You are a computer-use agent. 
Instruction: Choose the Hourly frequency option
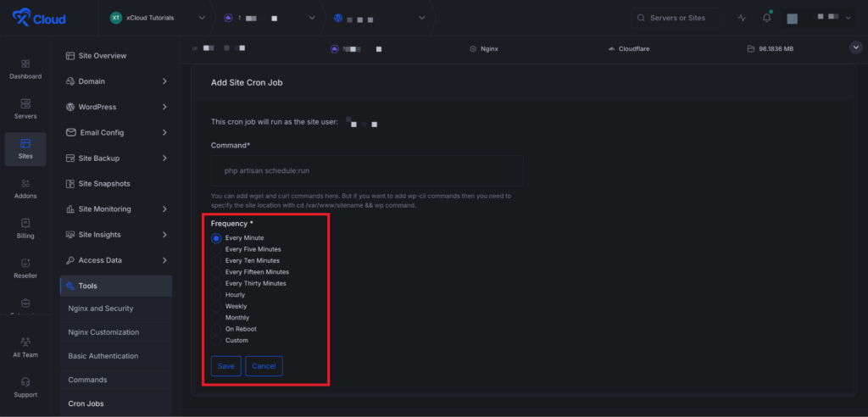[216, 295]
